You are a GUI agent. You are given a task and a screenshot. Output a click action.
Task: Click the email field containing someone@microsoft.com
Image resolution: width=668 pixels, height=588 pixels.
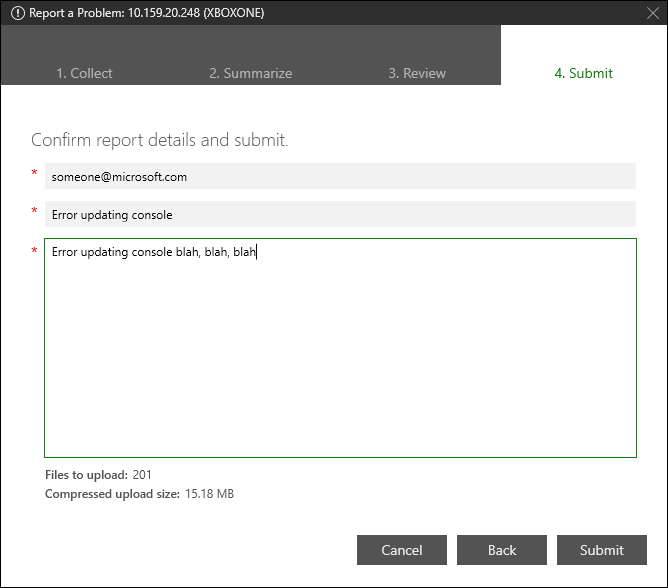340,176
